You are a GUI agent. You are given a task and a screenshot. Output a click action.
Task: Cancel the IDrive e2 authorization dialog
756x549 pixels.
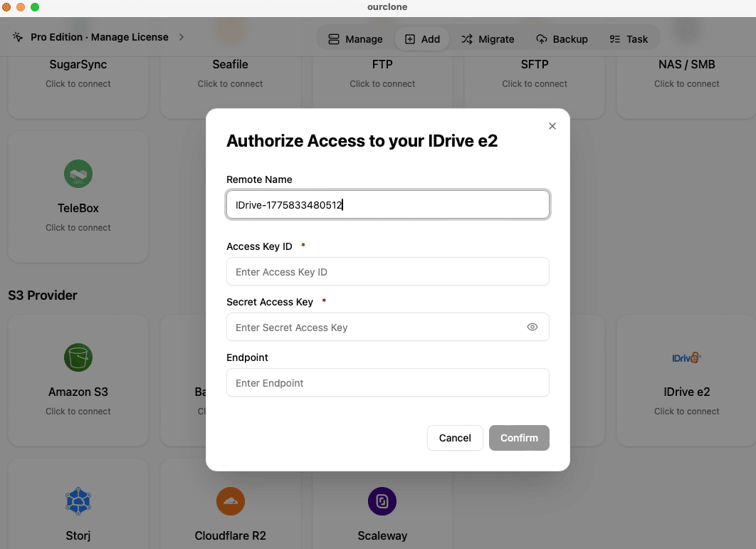455,438
